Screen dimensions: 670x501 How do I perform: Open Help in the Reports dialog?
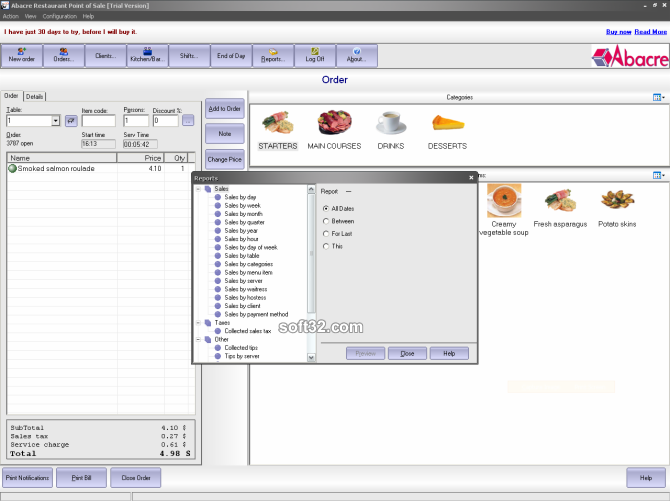click(x=449, y=354)
